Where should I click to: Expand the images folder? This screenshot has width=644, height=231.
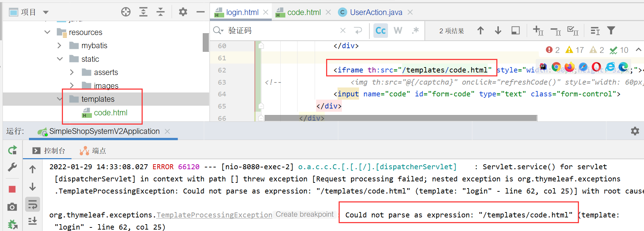point(72,85)
